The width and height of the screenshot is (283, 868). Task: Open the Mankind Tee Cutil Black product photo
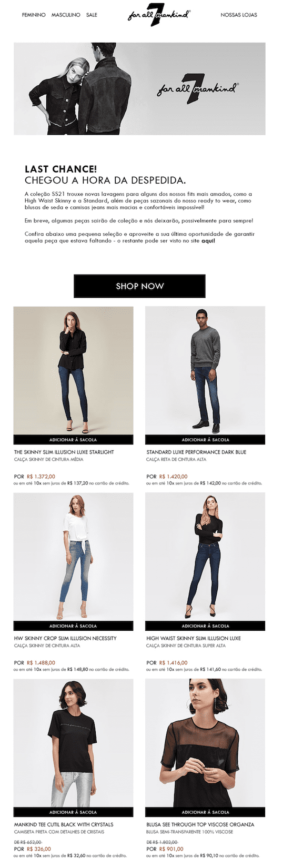coord(73,743)
